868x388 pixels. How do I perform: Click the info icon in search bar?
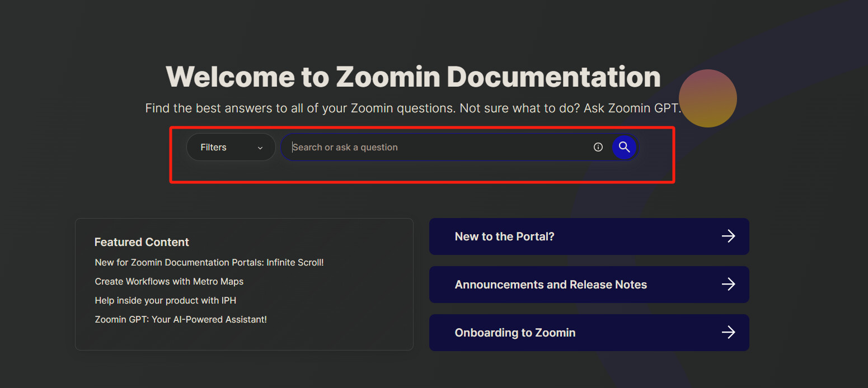pos(598,147)
